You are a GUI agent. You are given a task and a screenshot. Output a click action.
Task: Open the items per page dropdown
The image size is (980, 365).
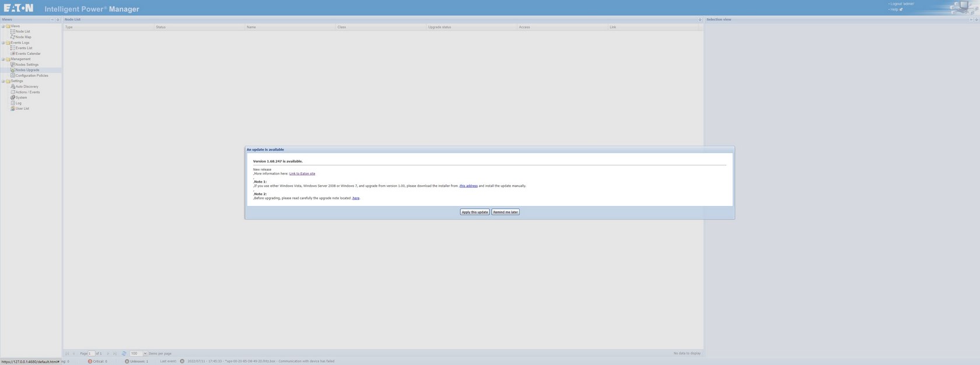[145, 353]
